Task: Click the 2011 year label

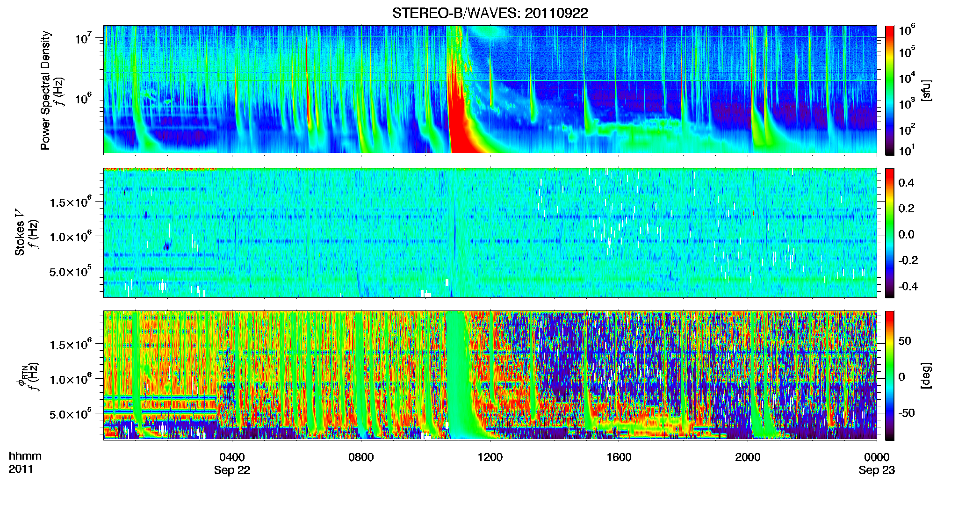Action: [x=21, y=469]
